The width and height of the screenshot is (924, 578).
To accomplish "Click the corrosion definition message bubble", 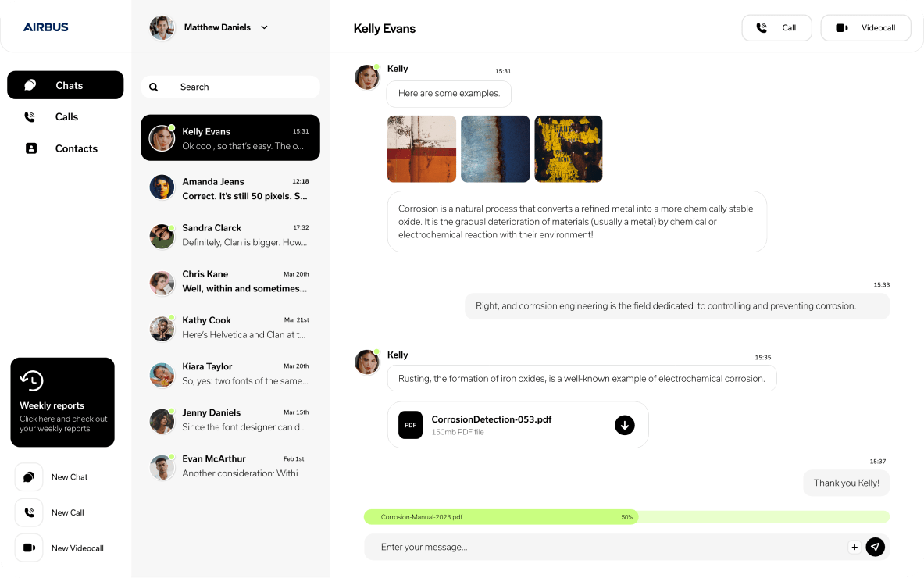I will pyautogui.click(x=577, y=222).
